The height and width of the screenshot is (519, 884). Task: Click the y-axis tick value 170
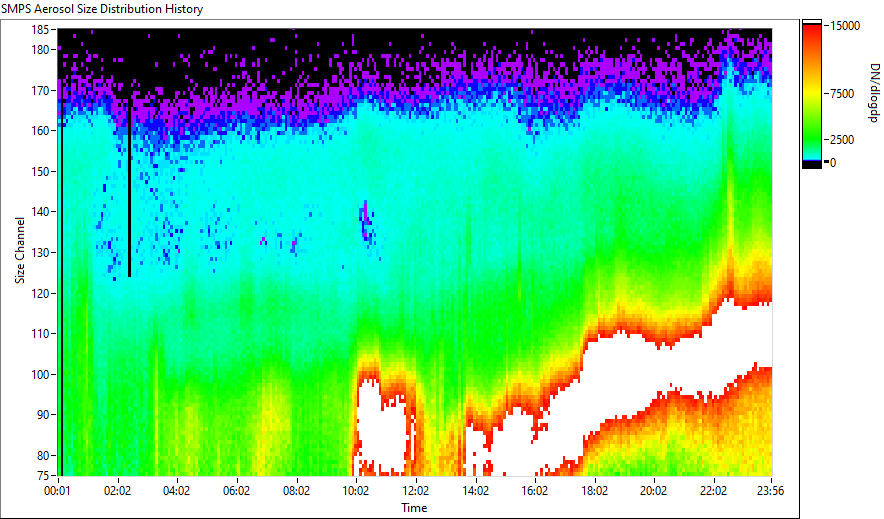click(x=40, y=90)
